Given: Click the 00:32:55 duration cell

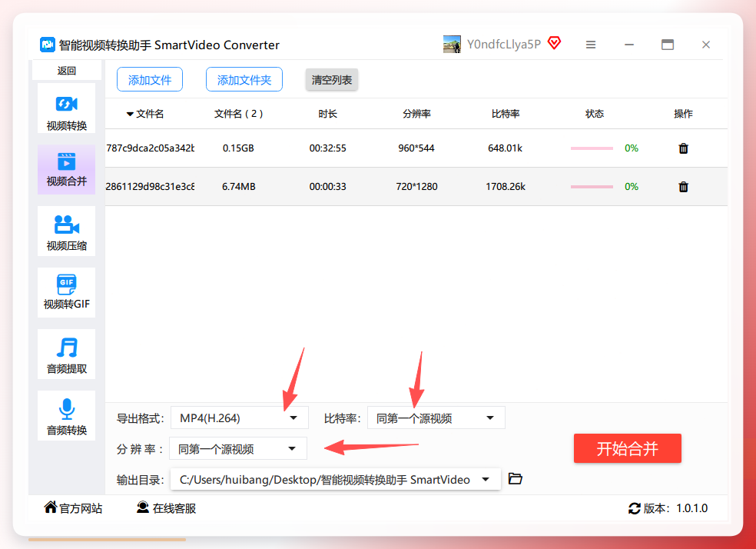Looking at the screenshot, I should click(x=328, y=148).
